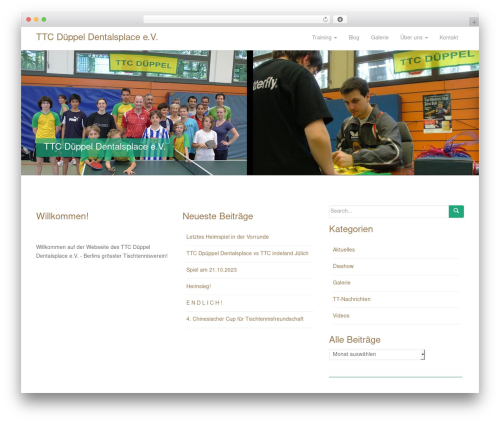Open post Letztes Heimspiel in der Vorrunde
The image size is (500, 423).
[x=227, y=237]
